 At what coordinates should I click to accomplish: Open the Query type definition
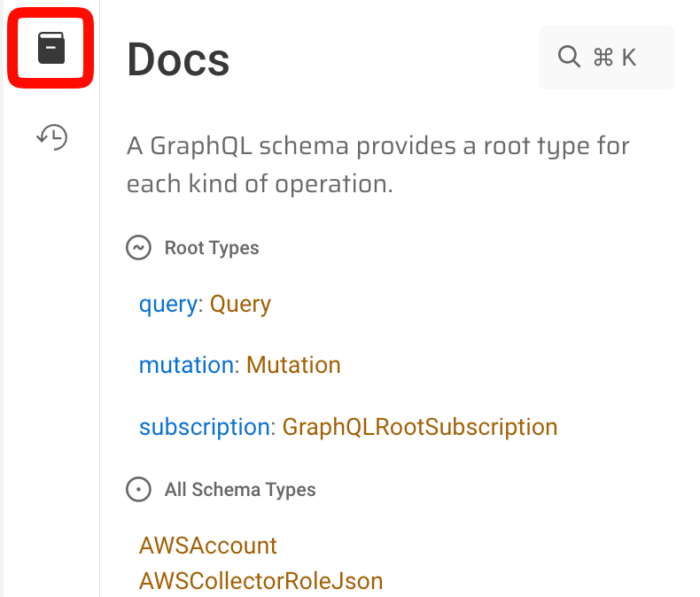click(240, 304)
